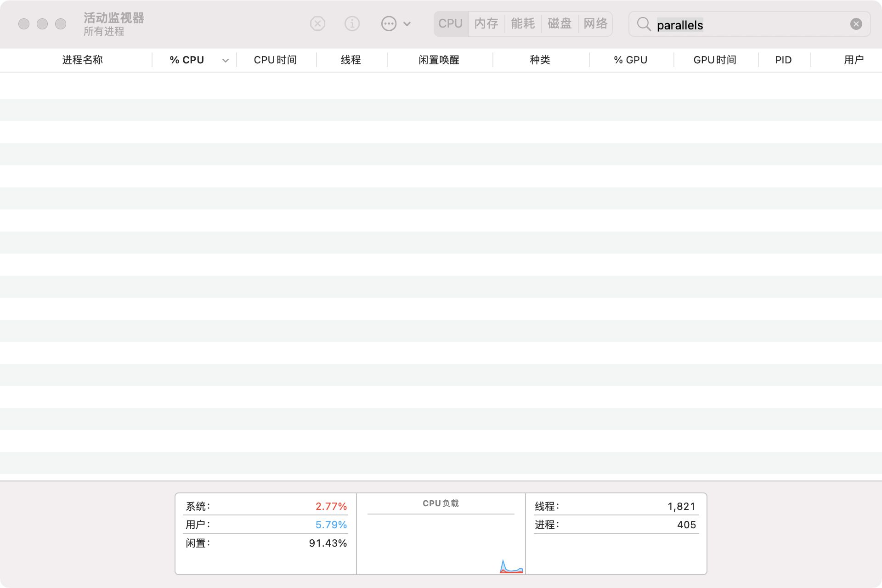
Task: Clear the search with the circled X icon
Action: pyautogui.click(x=855, y=23)
